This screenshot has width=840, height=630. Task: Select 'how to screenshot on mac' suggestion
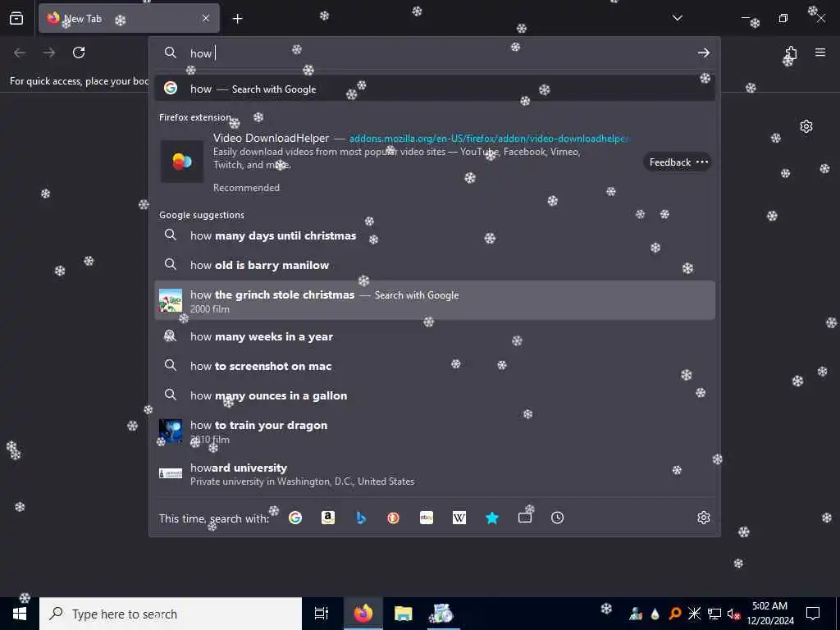pyautogui.click(x=435, y=366)
